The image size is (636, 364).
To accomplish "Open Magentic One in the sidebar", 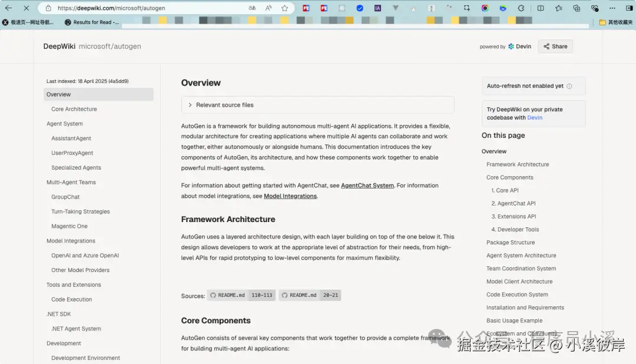I will [x=69, y=226].
